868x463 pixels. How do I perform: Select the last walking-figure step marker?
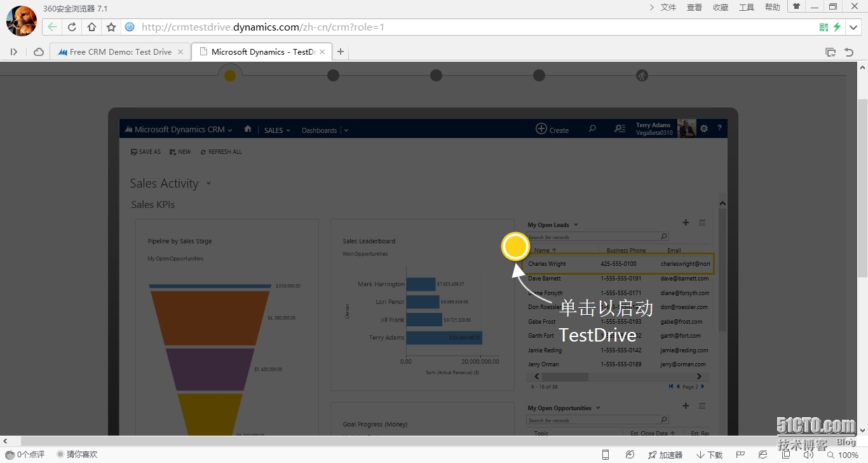tap(642, 76)
